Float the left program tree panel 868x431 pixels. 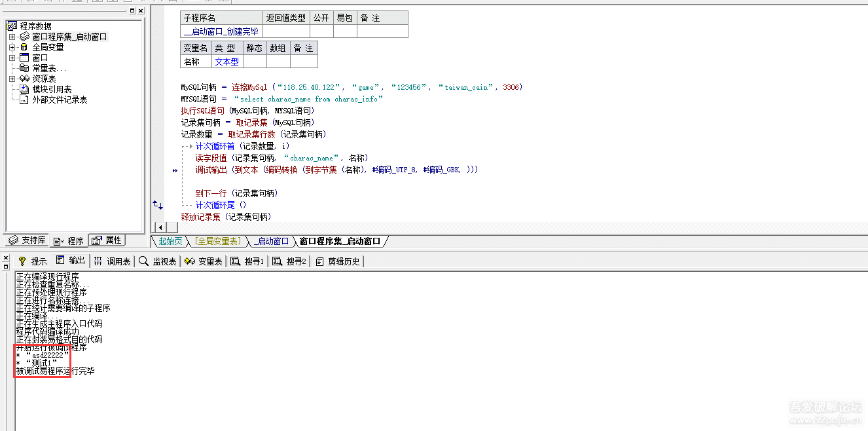coord(132,11)
